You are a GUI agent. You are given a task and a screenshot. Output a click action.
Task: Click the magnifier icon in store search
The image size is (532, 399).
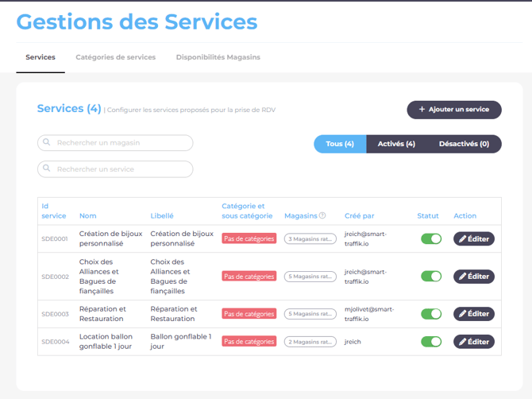[x=47, y=142]
